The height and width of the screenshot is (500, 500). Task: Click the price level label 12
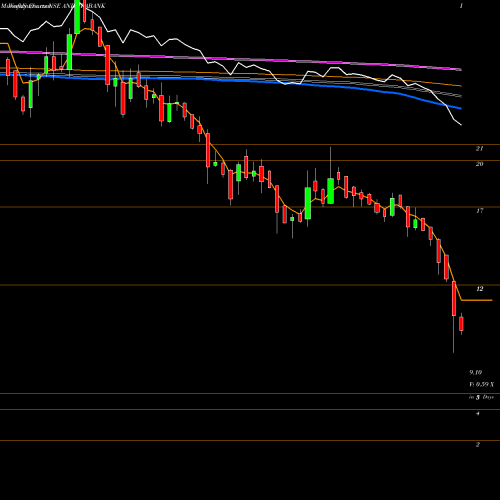point(479,289)
